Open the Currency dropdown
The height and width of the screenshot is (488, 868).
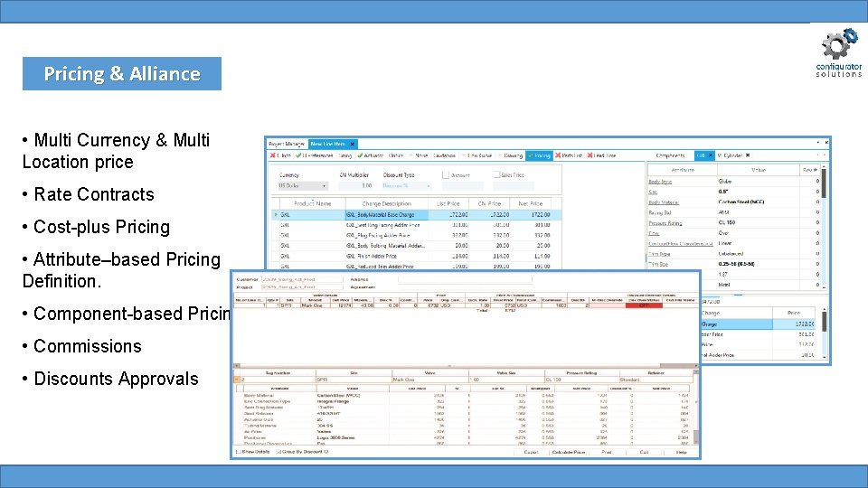[x=303, y=186]
